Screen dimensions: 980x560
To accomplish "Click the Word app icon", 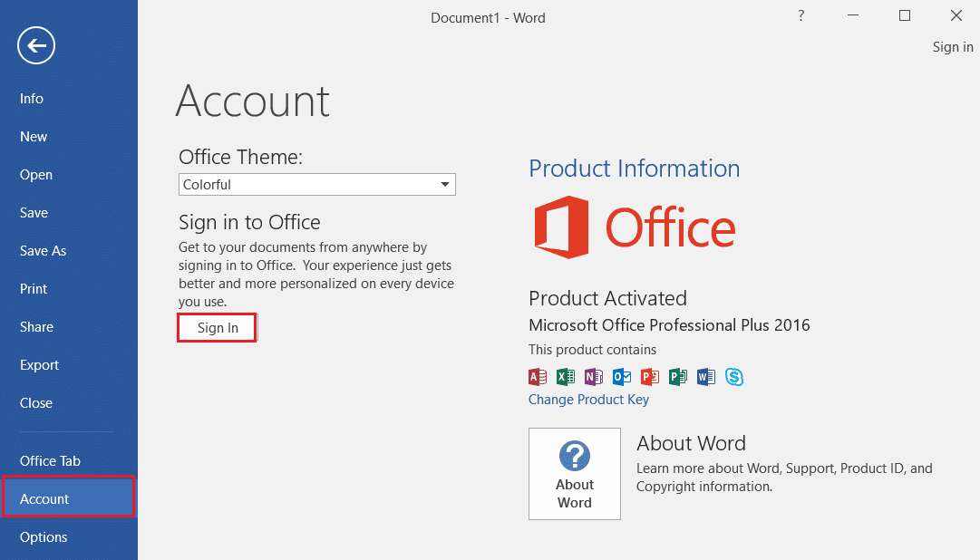I will click(x=706, y=377).
